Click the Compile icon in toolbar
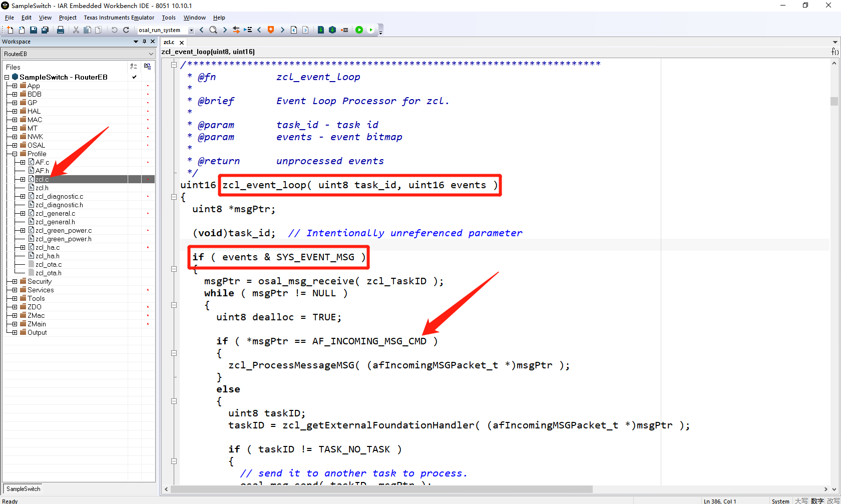Image resolution: width=841 pixels, height=504 pixels. pyautogui.click(x=321, y=30)
